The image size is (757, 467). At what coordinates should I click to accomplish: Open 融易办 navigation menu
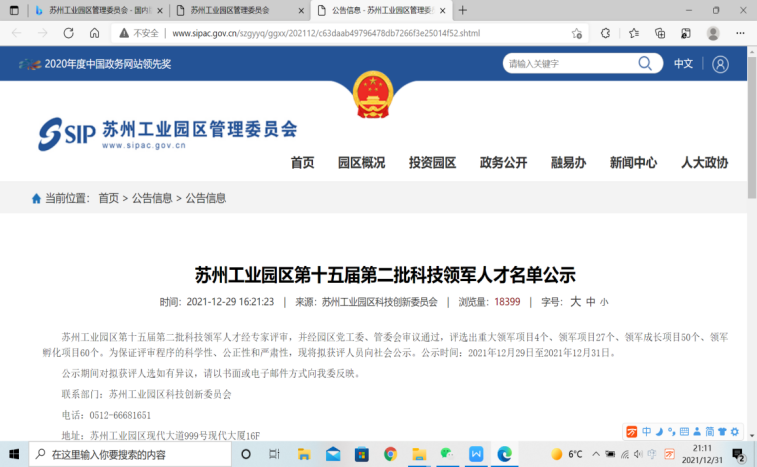pyautogui.click(x=568, y=163)
